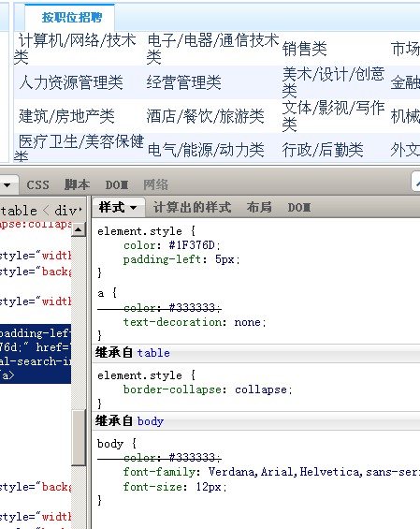The width and height of the screenshot is (420, 529).
Task: Click the #1F376D color value
Action: 192,245
